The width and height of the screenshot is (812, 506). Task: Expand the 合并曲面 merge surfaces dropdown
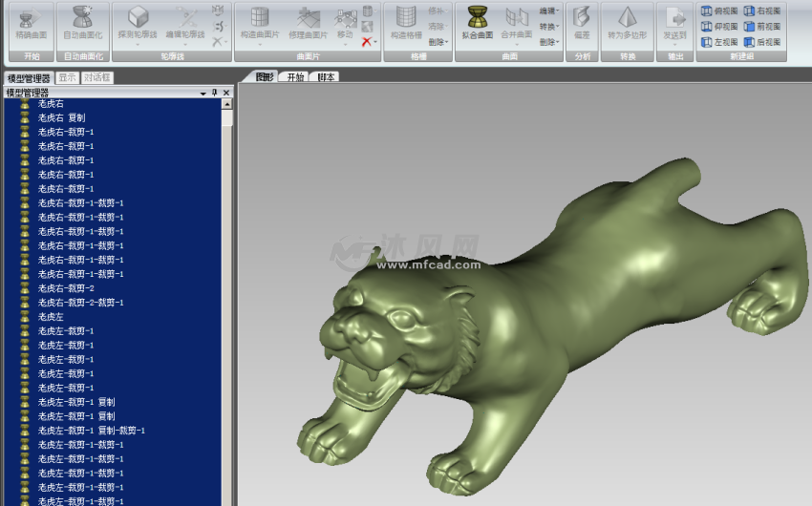(x=517, y=44)
